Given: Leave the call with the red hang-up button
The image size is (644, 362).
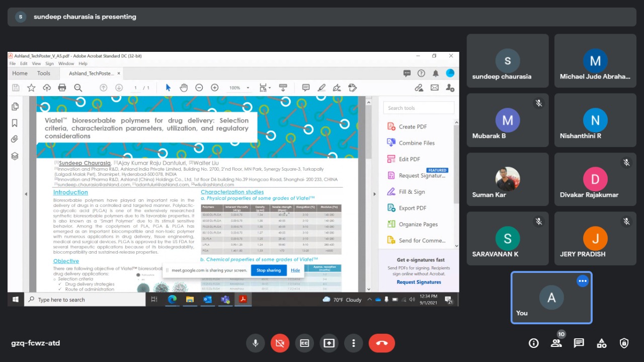Looking at the screenshot, I should click(382, 343).
